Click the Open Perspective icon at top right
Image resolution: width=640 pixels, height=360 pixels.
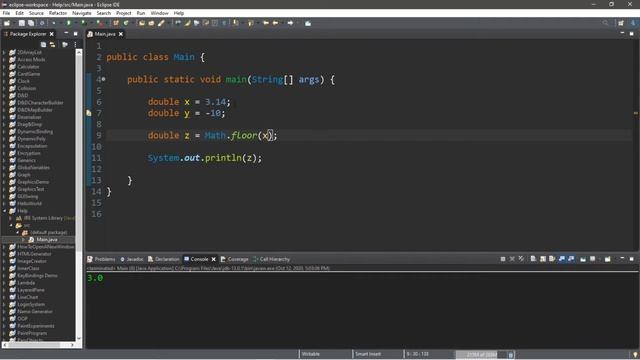(x=621, y=23)
